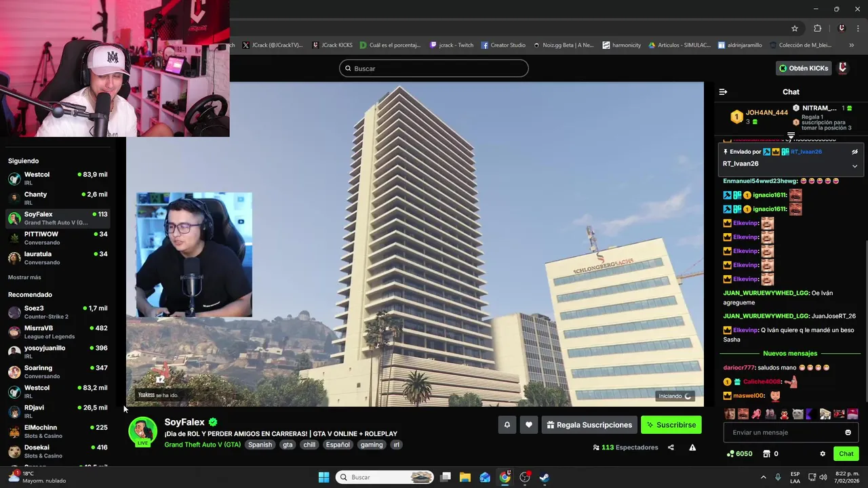Click the 113 Espectadores viewer count
Viewport: 868px width, 488px height.
(625, 447)
